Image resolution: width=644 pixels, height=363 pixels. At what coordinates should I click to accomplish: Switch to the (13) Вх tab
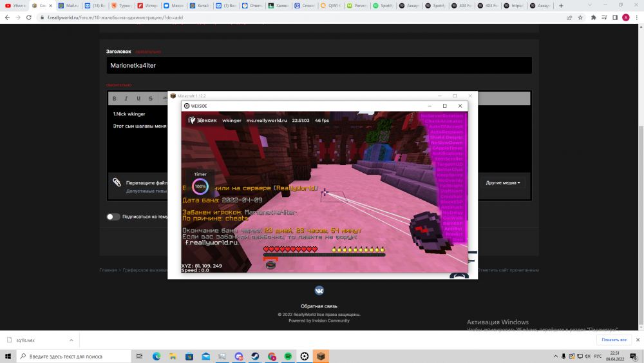pos(95,6)
